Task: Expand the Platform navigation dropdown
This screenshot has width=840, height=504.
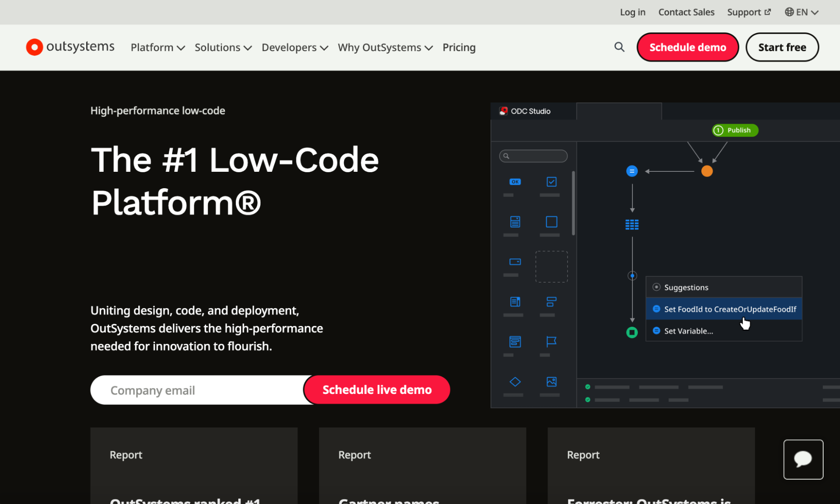Action: [157, 47]
